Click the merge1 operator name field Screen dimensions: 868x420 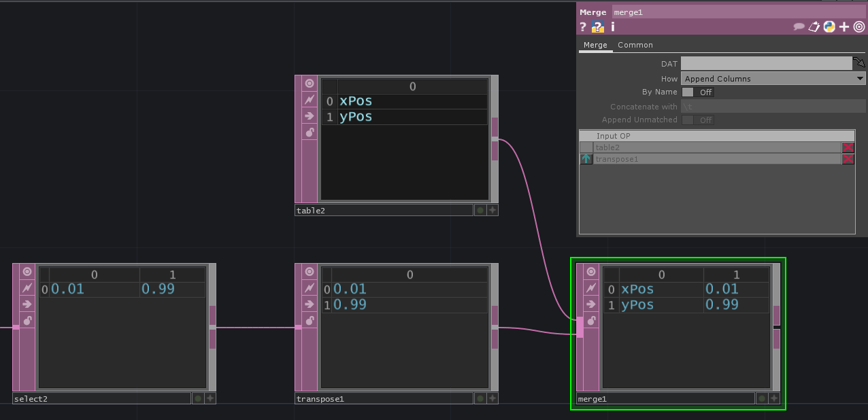point(738,12)
